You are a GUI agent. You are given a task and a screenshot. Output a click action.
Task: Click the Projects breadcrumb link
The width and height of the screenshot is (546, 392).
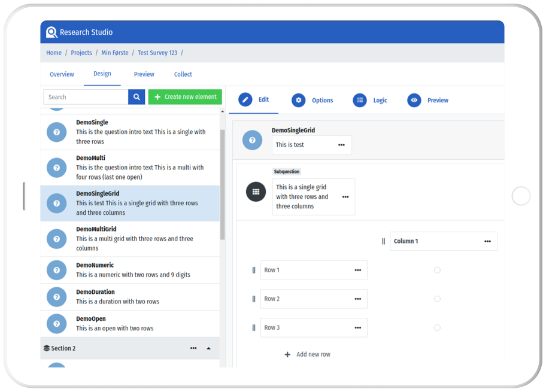(x=81, y=53)
